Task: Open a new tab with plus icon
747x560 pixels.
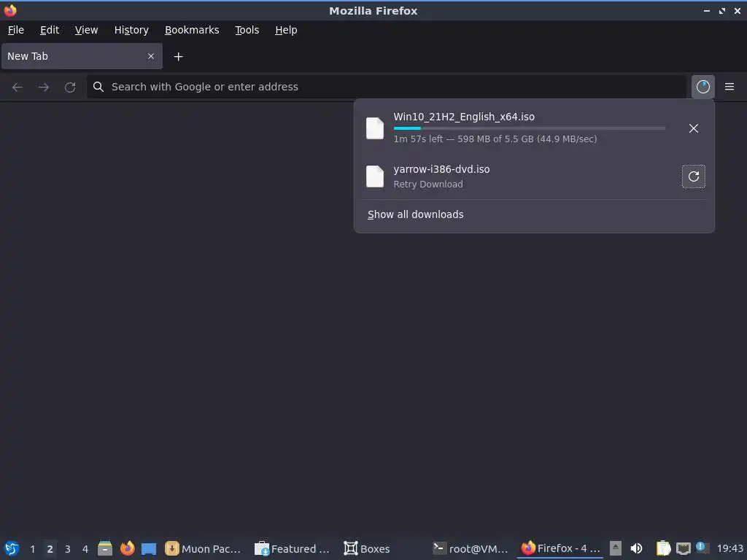Action: [x=178, y=57]
